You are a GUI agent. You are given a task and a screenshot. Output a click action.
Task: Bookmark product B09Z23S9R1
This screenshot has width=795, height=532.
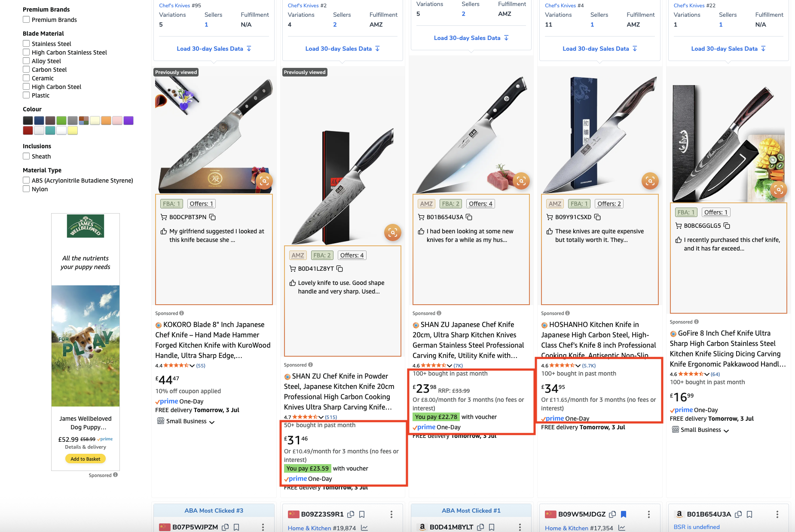pyautogui.click(x=362, y=514)
